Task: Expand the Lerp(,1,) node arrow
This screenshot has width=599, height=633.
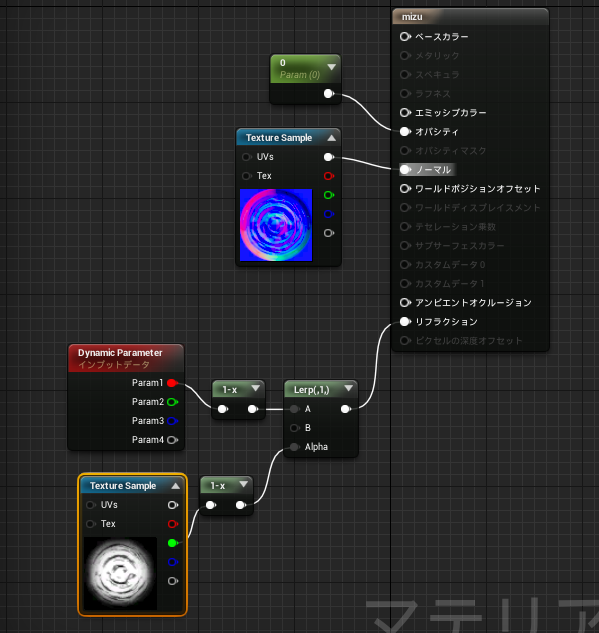Action: [348, 388]
